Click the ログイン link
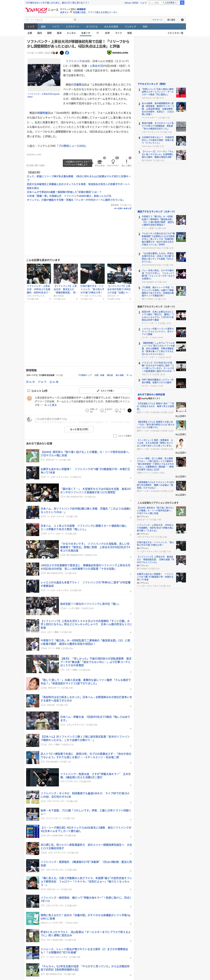The width and height of the screenshot is (210, 980). tap(64, 12)
